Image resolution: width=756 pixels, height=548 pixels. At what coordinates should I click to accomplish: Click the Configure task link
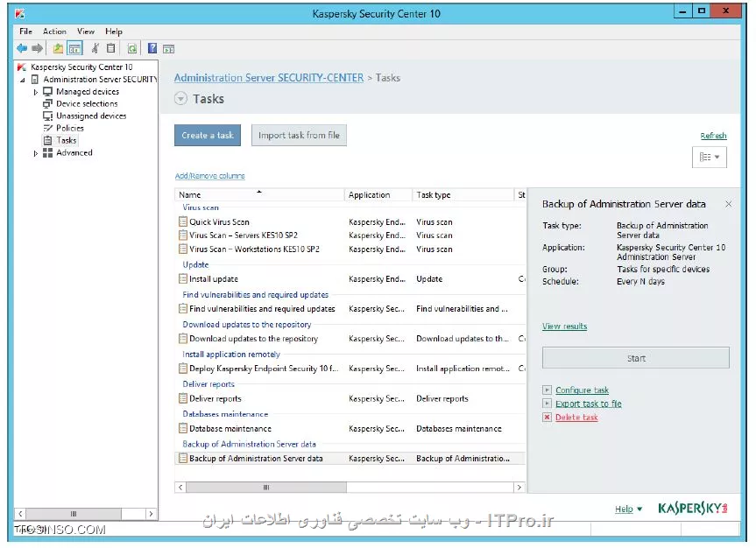click(582, 390)
